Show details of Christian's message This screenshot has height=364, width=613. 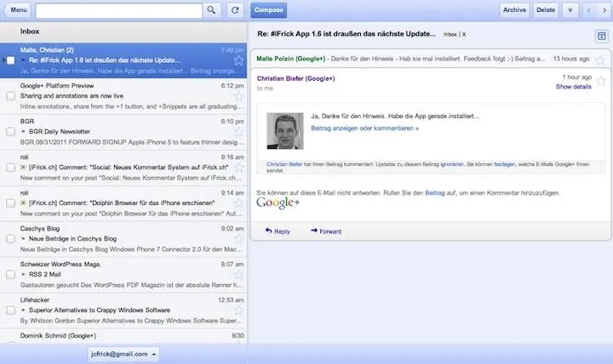(574, 87)
